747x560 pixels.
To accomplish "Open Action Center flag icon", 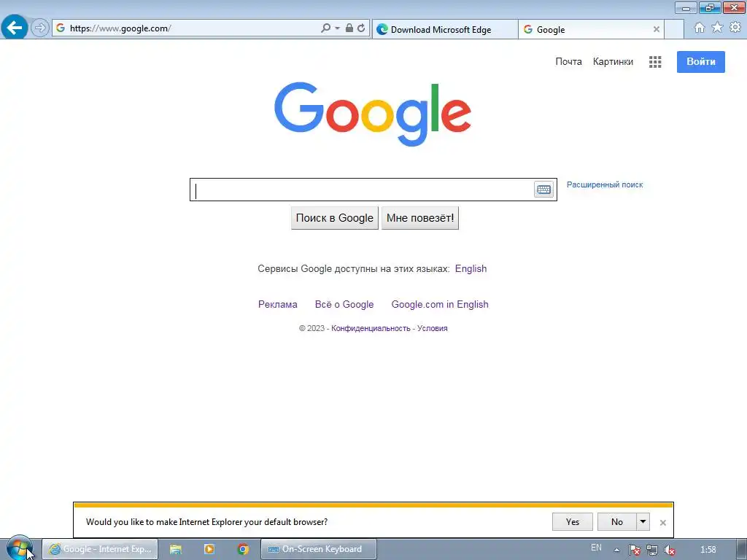I will coord(634,550).
